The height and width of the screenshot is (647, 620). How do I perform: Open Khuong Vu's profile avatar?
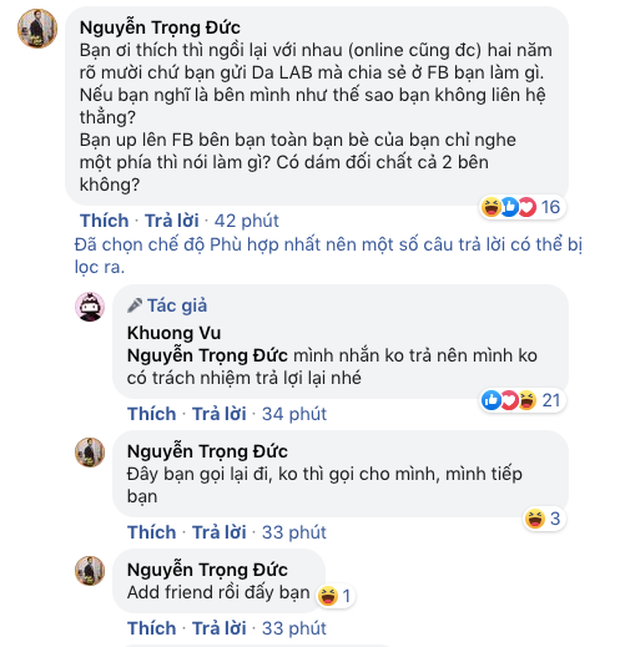[91, 307]
